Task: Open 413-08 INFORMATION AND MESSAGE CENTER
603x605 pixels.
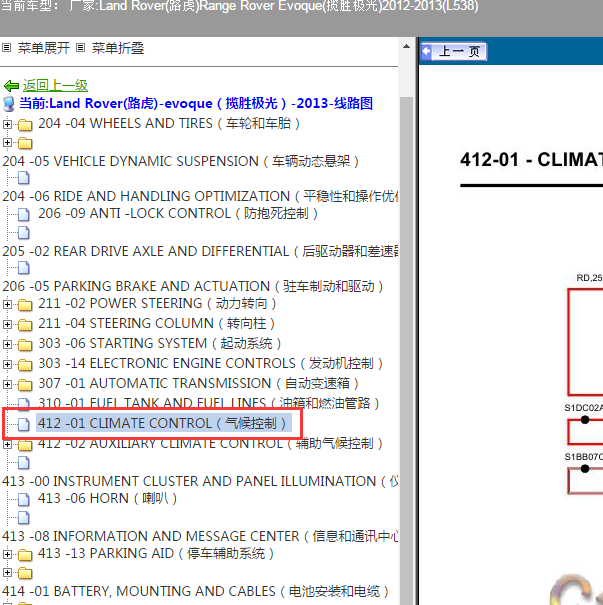Action: [200, 536]
